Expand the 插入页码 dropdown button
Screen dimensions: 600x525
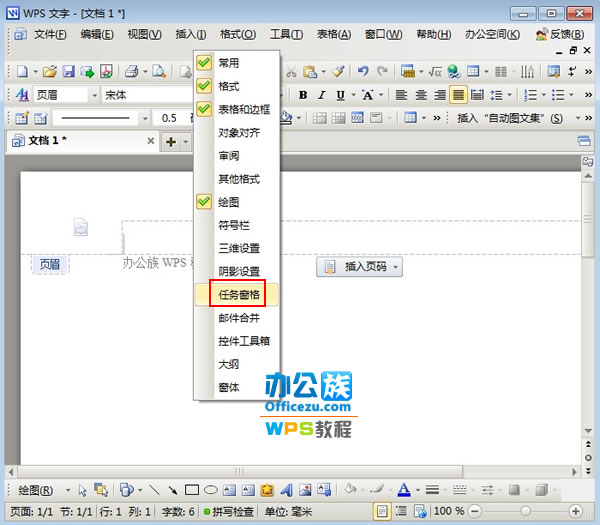[x=397, y=267]
